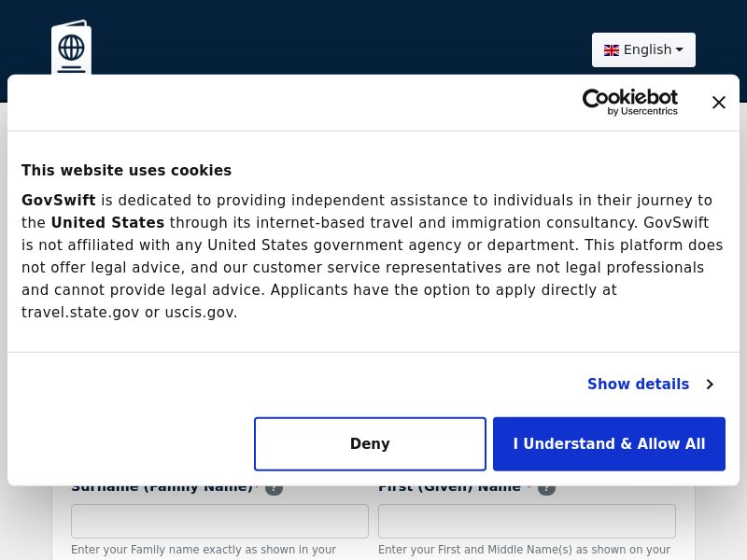Screen dimensions: 747x560
Task: Click the passport globe logo icon
Action: [x=72, y=48]
